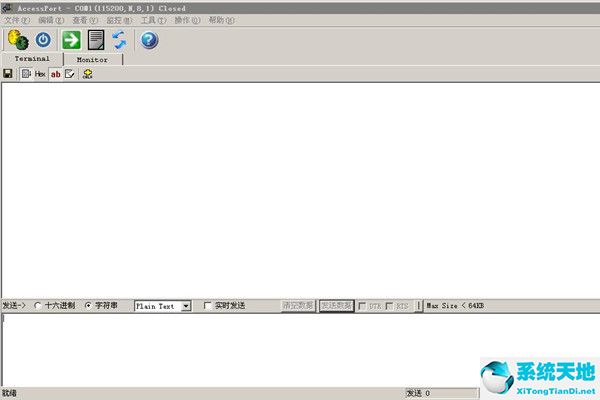Open the port settings gears icon

[18, 40]
